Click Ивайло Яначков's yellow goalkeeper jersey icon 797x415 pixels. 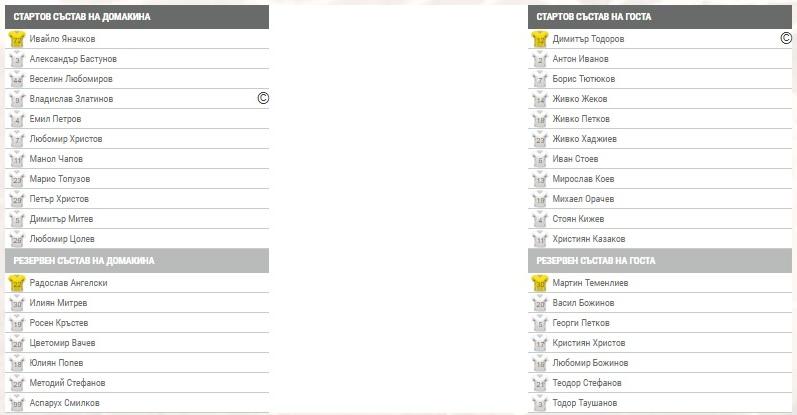16,39
